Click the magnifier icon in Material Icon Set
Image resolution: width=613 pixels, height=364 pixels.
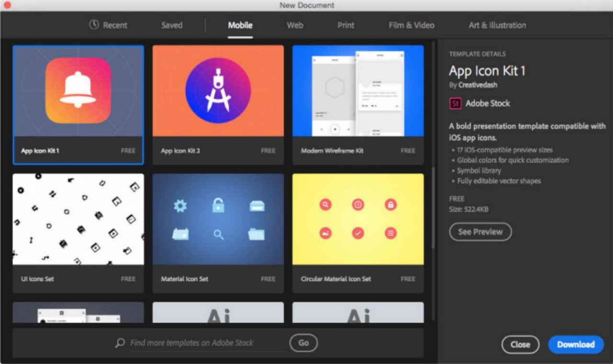[218, 234]
